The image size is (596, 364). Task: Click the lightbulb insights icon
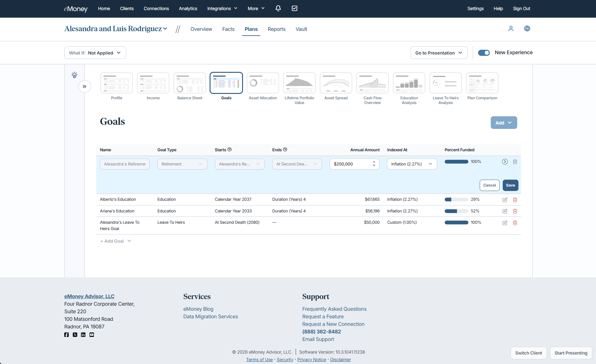74,75
